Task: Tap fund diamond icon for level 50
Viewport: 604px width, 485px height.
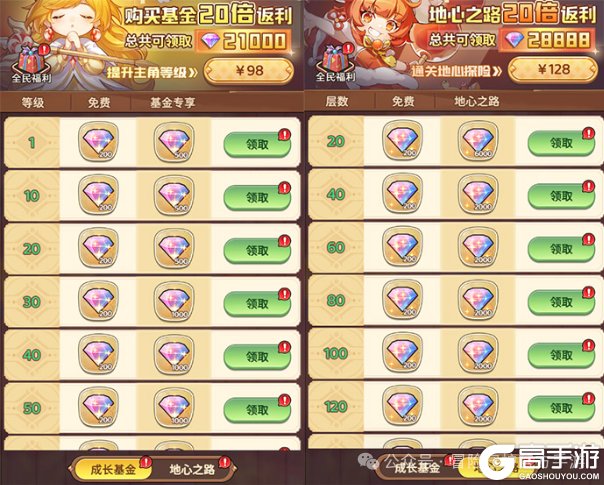Action: click(174, 408)
